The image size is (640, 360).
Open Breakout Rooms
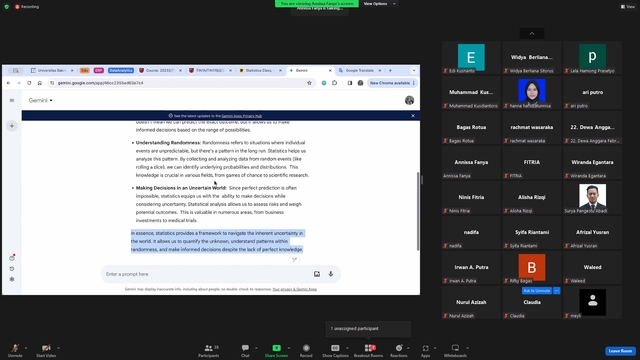(369, 350)
